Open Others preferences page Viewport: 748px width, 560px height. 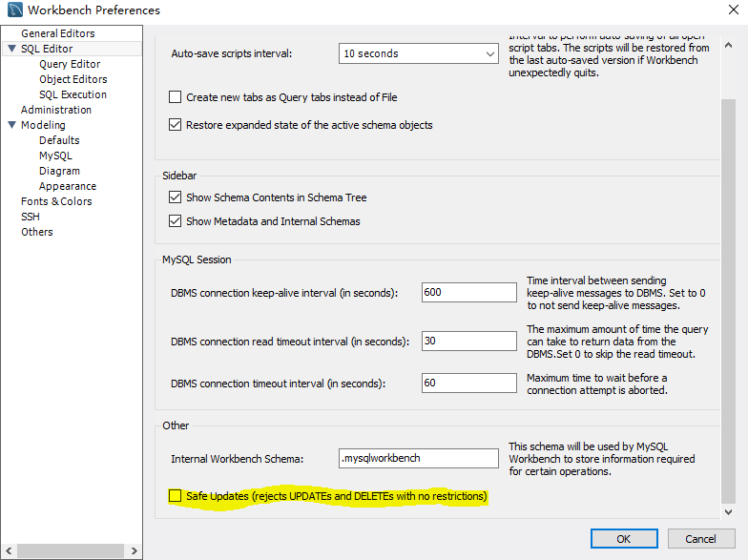[36, 232]
